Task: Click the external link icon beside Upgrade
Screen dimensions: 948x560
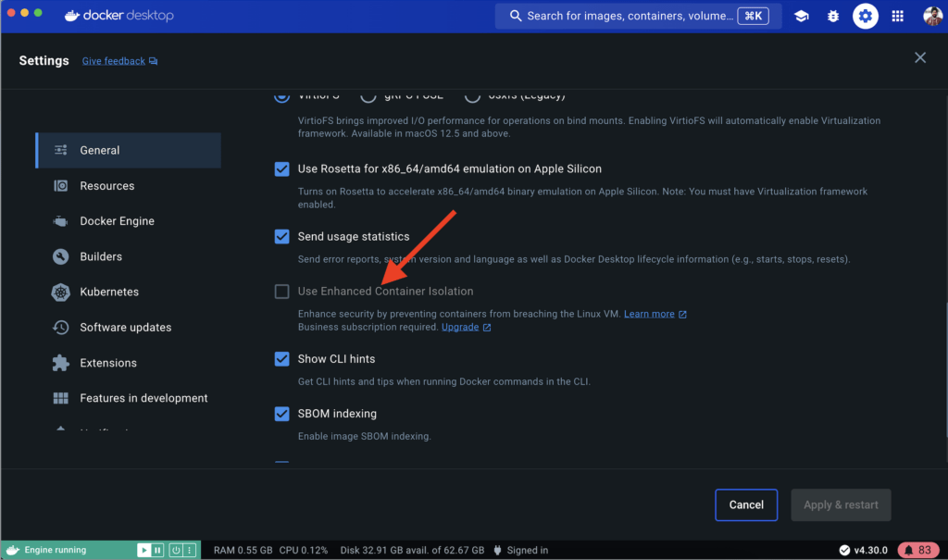Action: [x=487, y=328]
